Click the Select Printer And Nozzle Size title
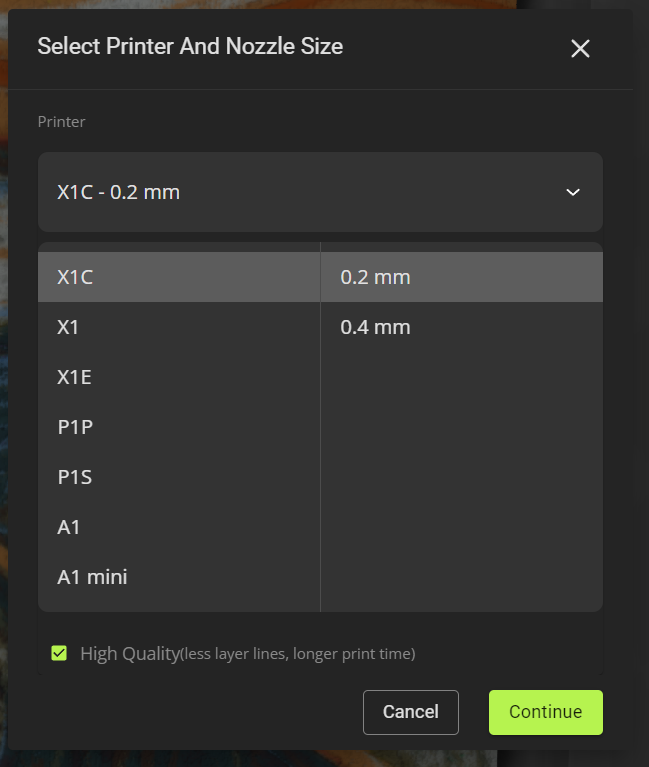This screenshot has height=767, width=649. (x=190, y=46)
